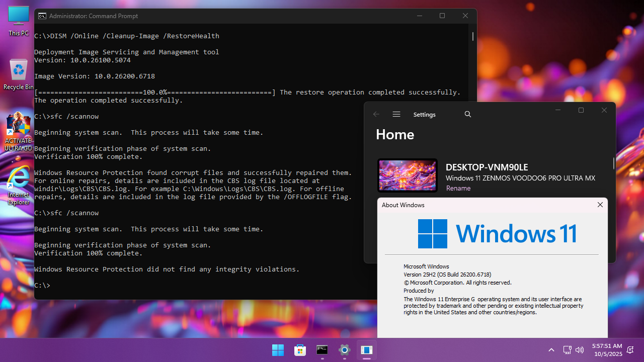This screenshot has height=362, width=644.
Task: Maximize the Settings window
Action: coord(581,110)
